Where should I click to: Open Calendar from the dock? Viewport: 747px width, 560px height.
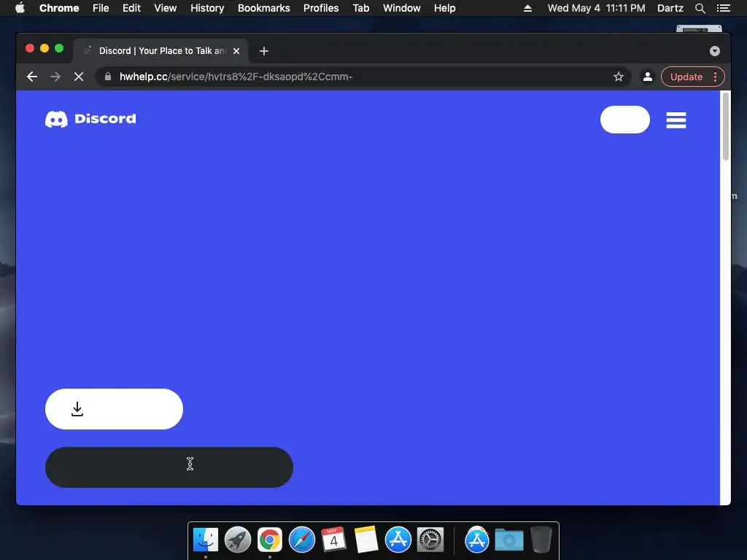(333, 540)
